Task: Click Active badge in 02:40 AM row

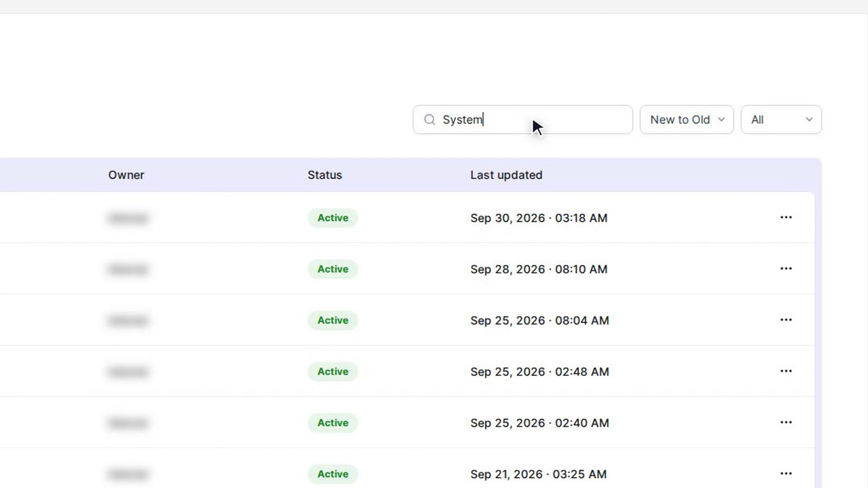Action: click(333, 423)
